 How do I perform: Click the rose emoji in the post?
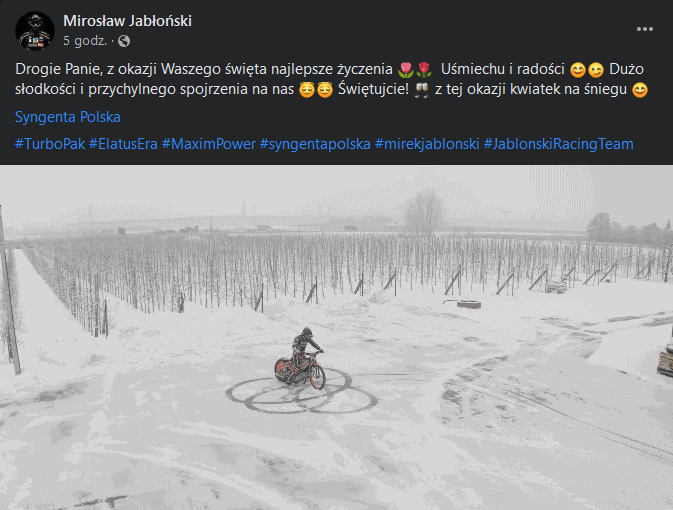(424, 69)
